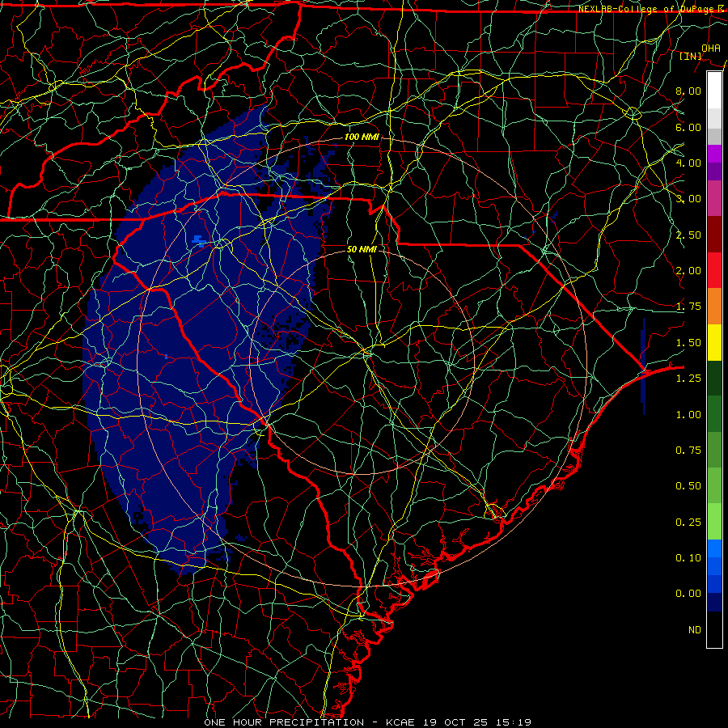
Task: Pick the orange legend swatch
Action: pyautogui.click(x=714, y=307)
